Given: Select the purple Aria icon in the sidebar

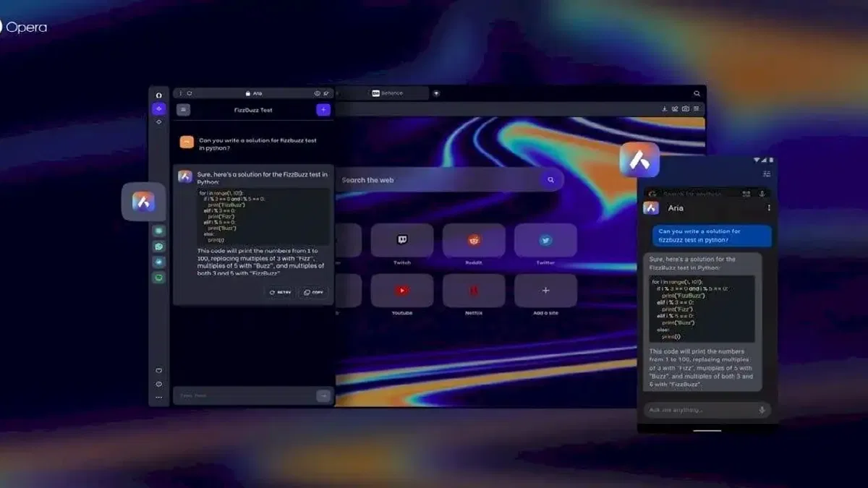Looking at the screenshot, I should point(159,108).
